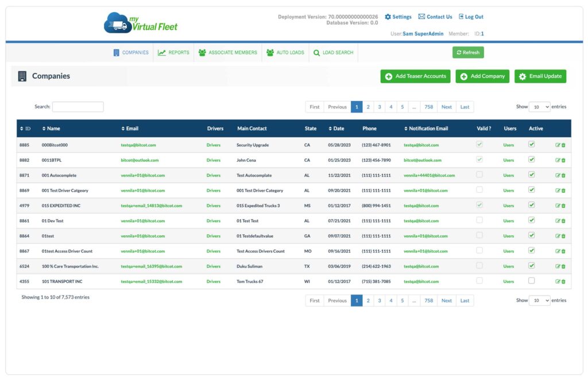
Task: Go to page 758 in top pagination
Action: 428,107
